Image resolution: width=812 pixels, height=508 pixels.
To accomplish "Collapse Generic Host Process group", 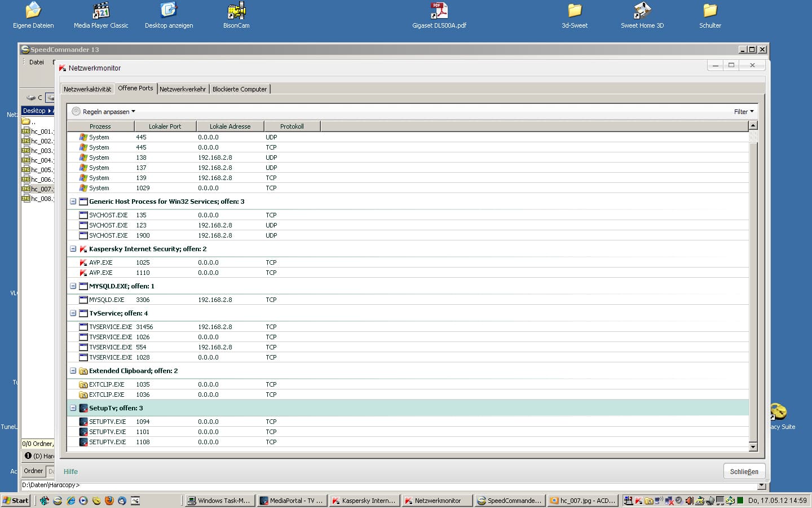I will click(73, 202).
